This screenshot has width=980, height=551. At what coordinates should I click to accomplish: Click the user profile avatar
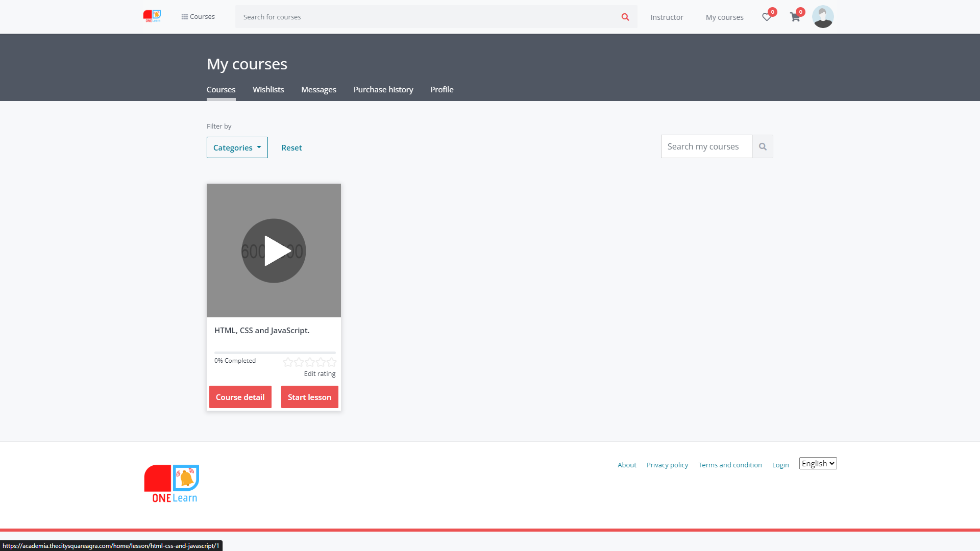pyautogui.click(x=822, y=17)
